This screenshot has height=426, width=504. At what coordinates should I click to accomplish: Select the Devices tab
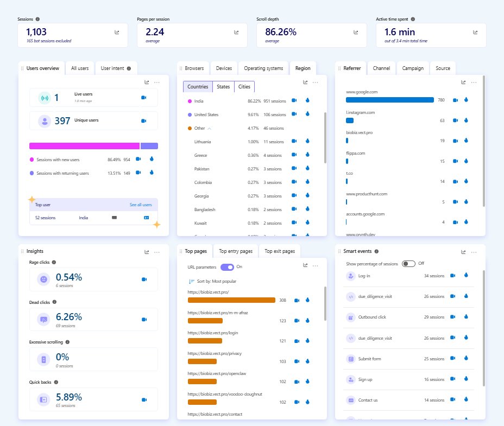point(224,68)
